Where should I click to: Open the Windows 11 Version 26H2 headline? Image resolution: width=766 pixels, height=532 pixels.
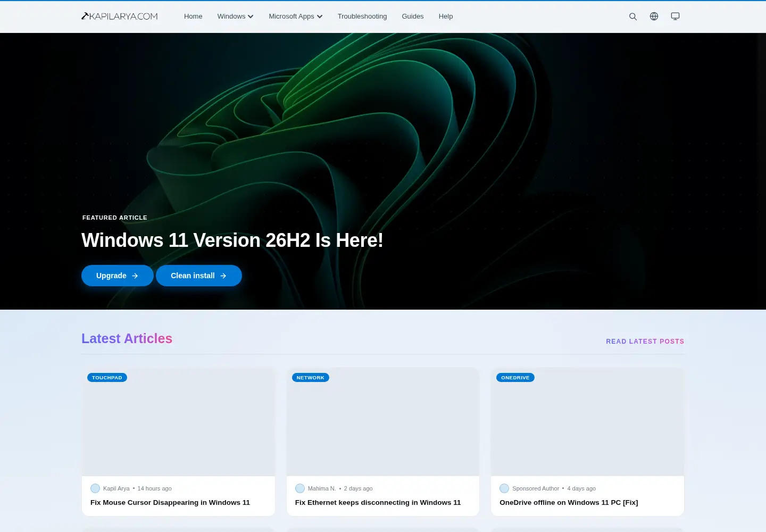pyautogui.click(x=232, y=240)
